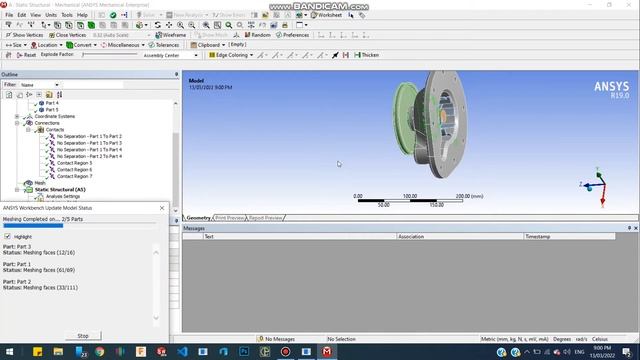
Task: Switch to the Print Preview tab
Action: [230, 218]
